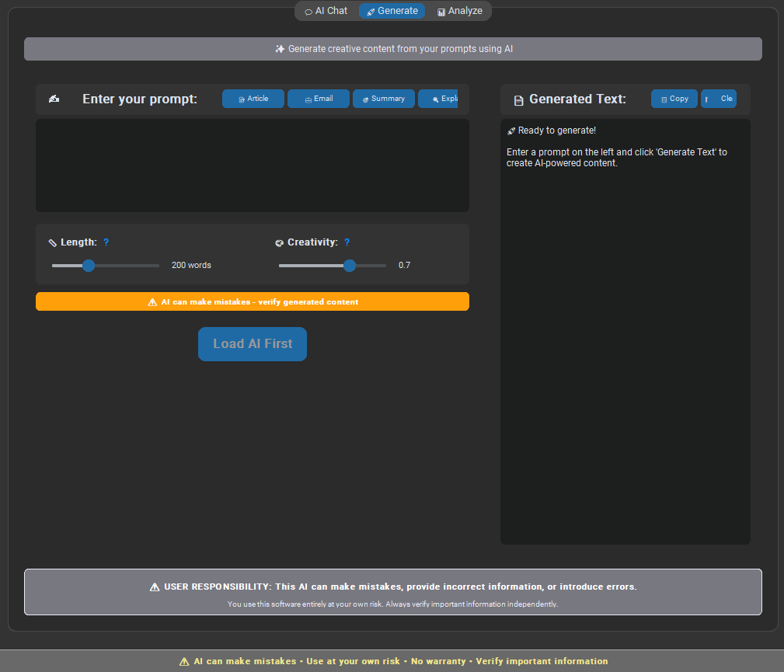Click the ruler icon next to Length
The width and height of the screenshot is (784, 672).
tap(53, 243)
